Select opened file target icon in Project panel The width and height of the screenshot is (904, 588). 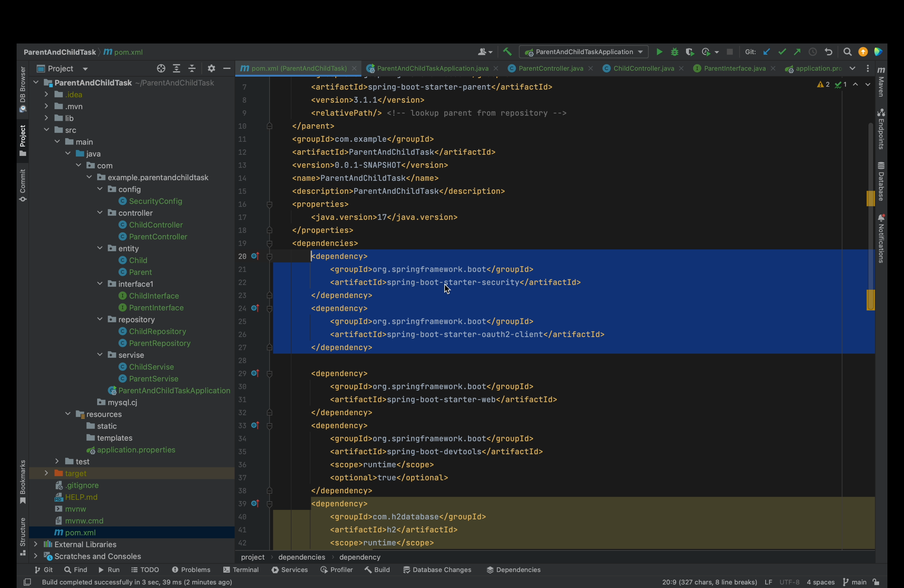(161, 68)
